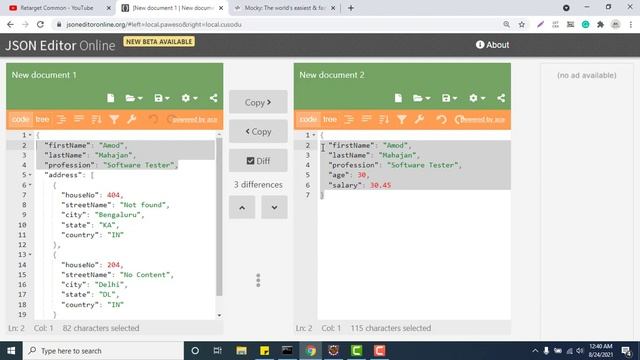Share the left document
The width and height of the screenshot is (640, 360).
pyautogui.click(x=213, y=98)
